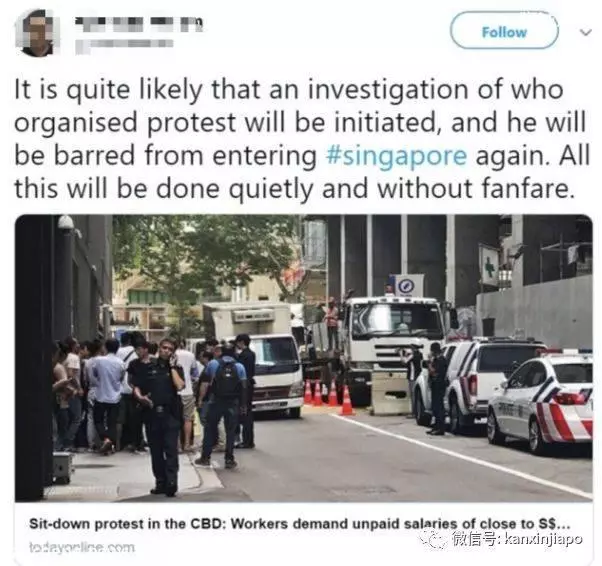Click the tweet body text
Viewport: 602px width, 566px height.
tap(301, 139)
